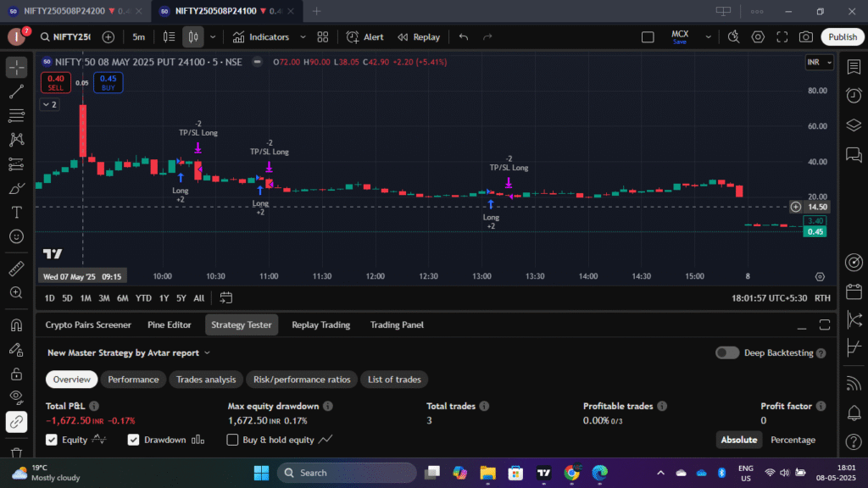This screenshot has width=868, height=488.
Task: Switch to the Pine Editor tab
Action: [x=170, y=324]
